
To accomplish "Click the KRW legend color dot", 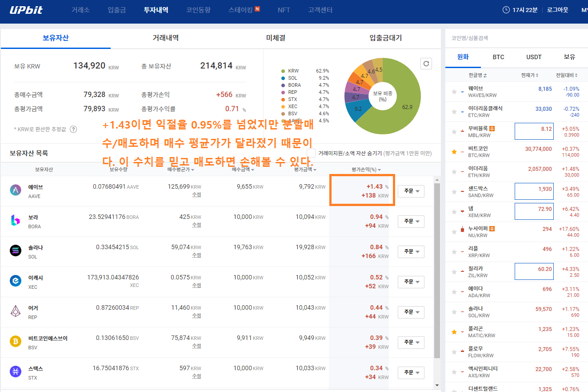I will click(x=283, y=71).
